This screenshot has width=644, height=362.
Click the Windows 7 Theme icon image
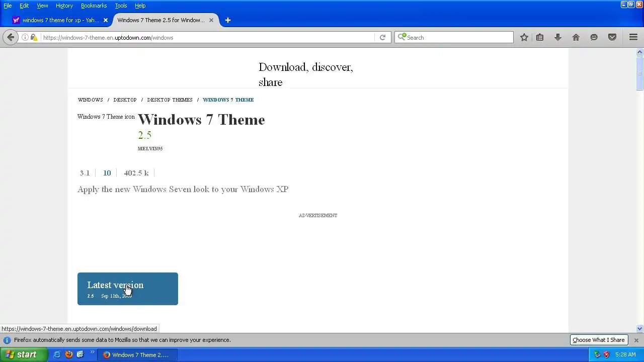pyautogui.click(x=106, y=117)
